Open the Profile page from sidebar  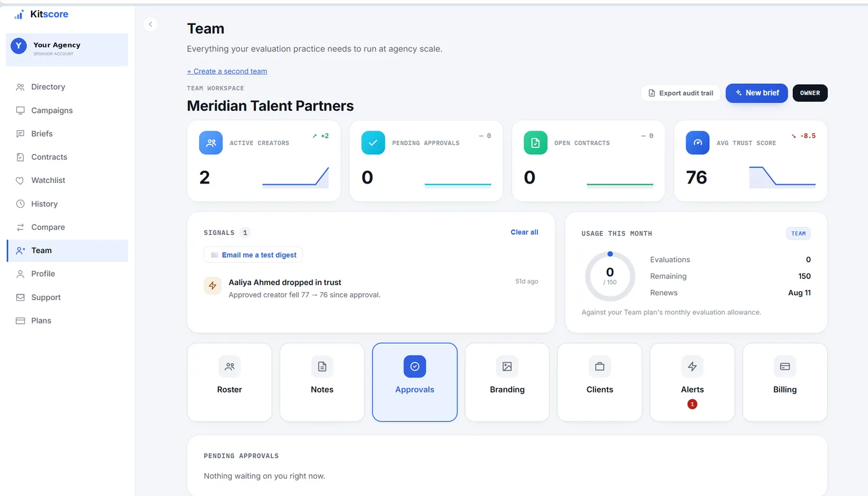click(x=67, y=274)
